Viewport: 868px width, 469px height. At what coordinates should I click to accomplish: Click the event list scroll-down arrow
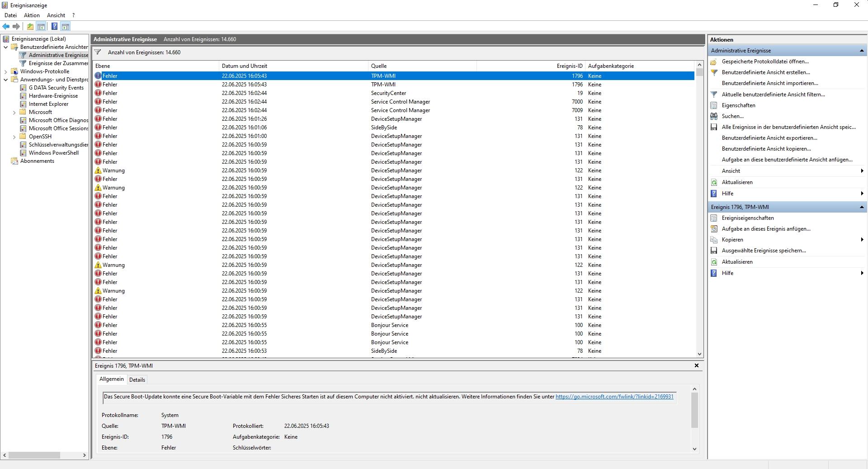(699, 354)
